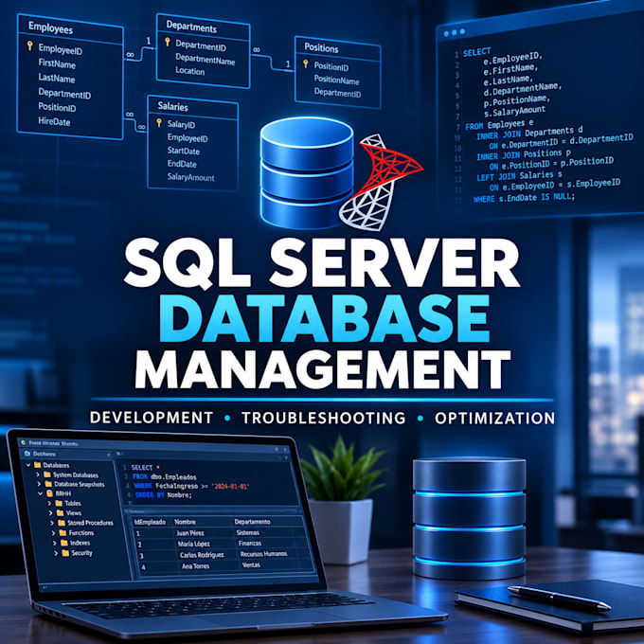The width and height of the screenshot is (644, 644).
Task: Click the key icon beside EmployeeID in Employees
Action: coord(30,45)
